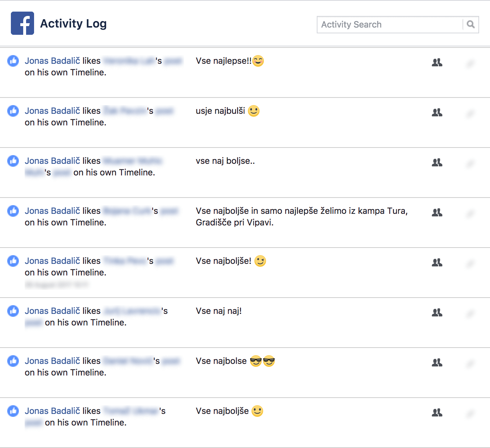The width and height of the screenshot is (490, 448).
Task: Open Jonas Badalič link in wink emoji row
Action: [53, 261]
